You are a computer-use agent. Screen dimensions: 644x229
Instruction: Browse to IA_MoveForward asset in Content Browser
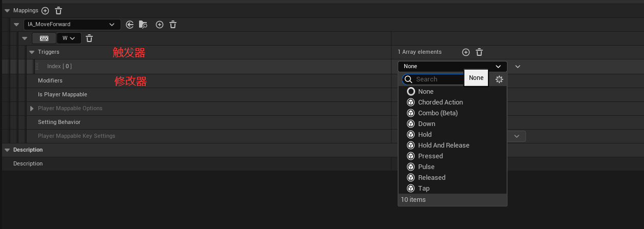143,24
